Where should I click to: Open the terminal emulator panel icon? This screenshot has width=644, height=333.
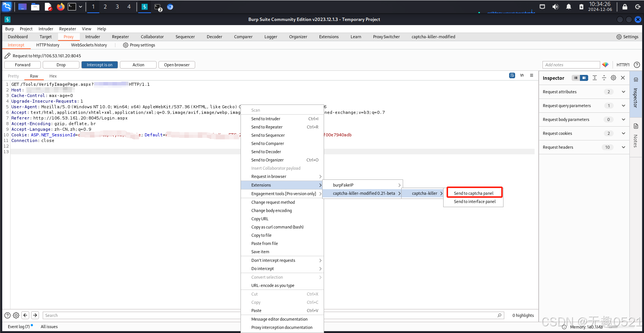72,7
